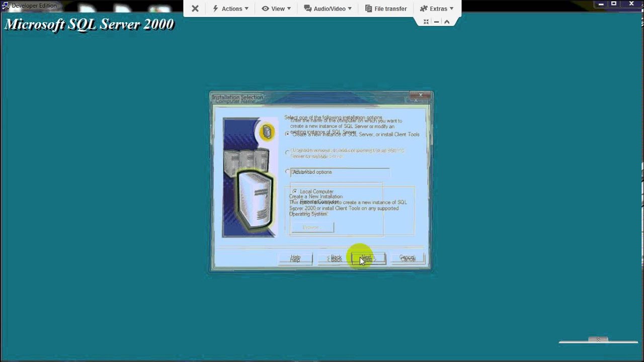Expand the Extras dropdown menu
The width and height of the screenshot is (644, 362).
click(436, 9)
